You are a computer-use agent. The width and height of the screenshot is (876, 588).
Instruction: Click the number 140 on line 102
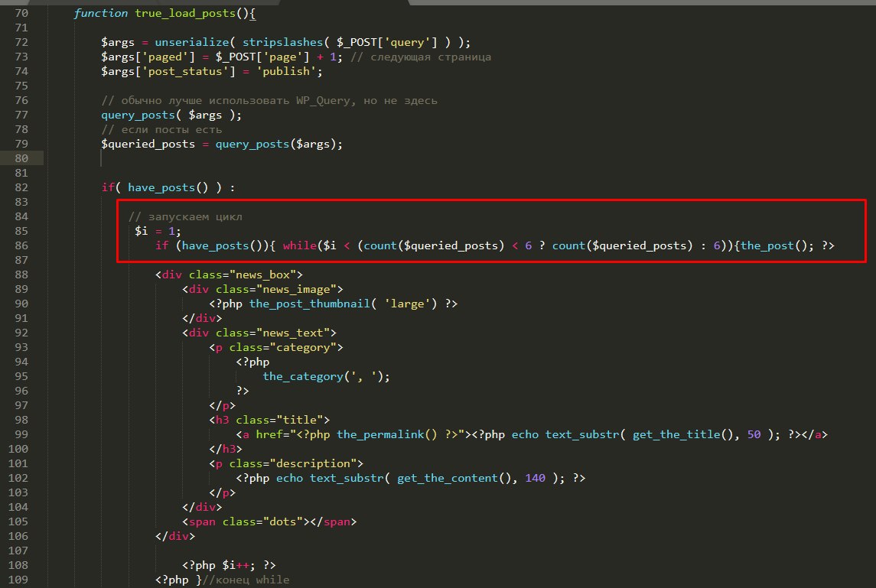536,478
